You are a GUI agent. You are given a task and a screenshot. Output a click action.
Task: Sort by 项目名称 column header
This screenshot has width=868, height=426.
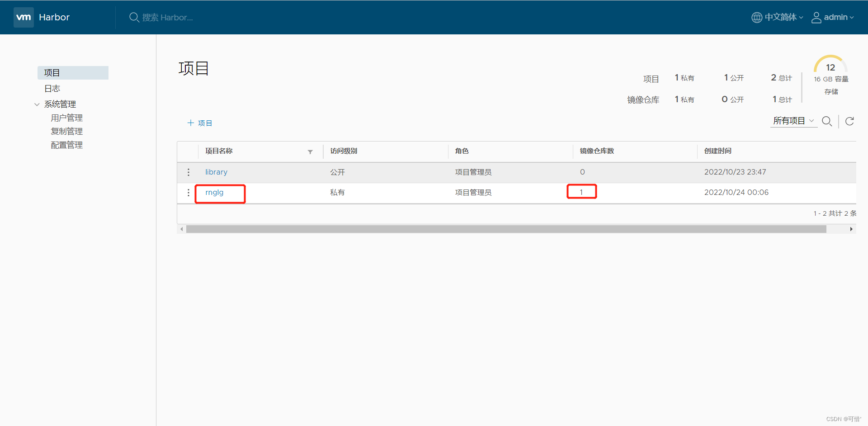click(219, 151)
